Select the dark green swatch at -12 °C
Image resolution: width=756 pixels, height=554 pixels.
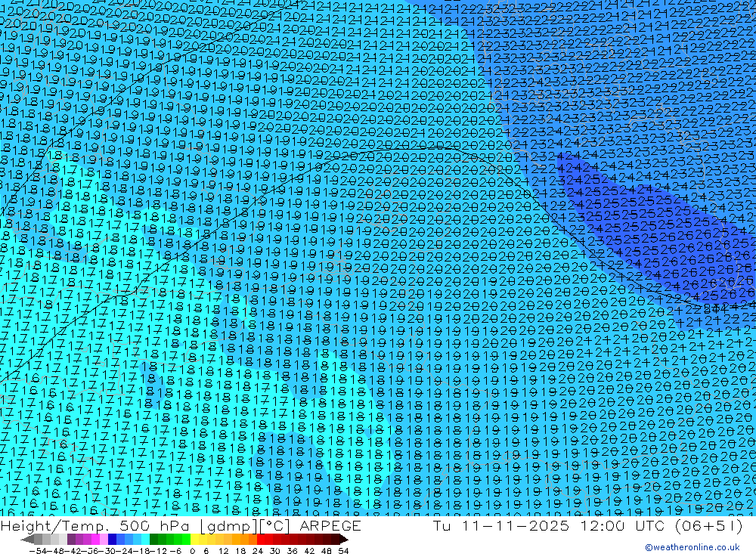(153, 539)
